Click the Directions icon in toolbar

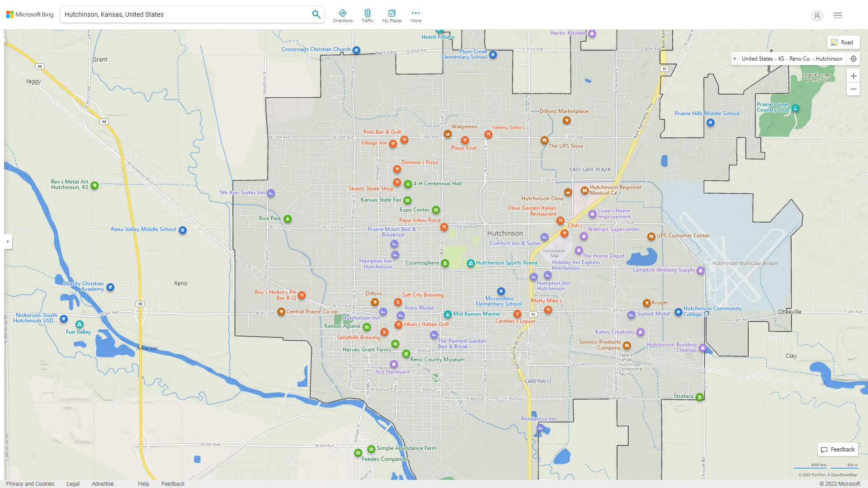coord(343,13)
